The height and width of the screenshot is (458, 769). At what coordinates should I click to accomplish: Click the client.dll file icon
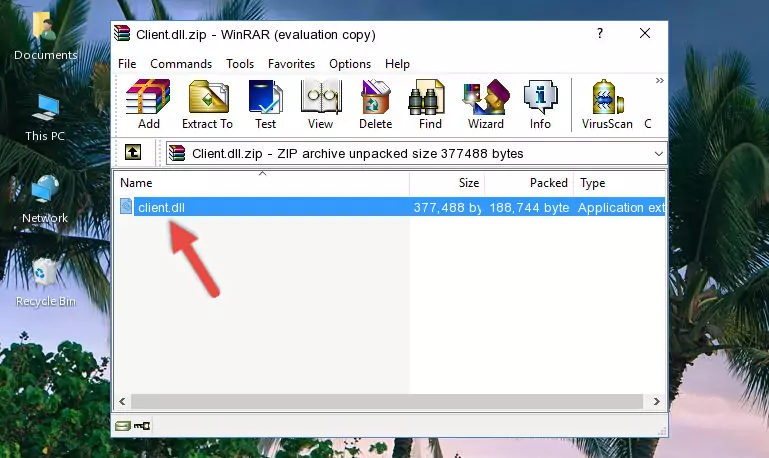pyautogui.click(x=126, y=206)
